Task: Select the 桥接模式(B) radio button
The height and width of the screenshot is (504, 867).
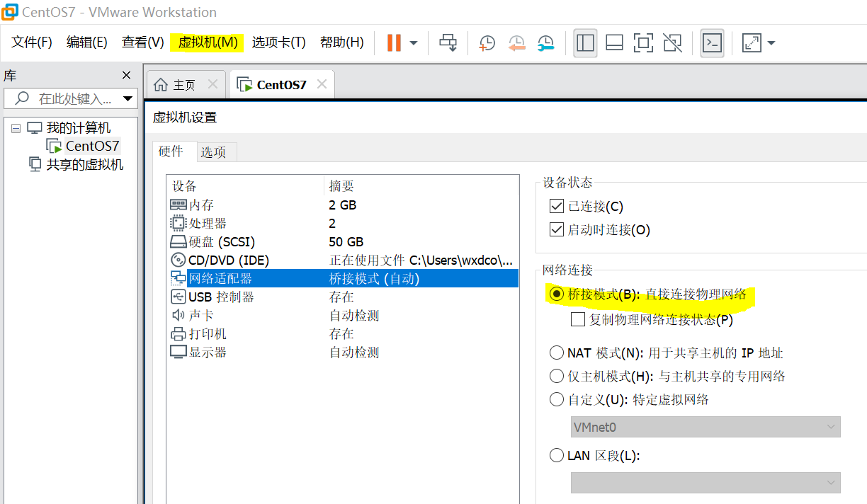Action: (557, 294)
